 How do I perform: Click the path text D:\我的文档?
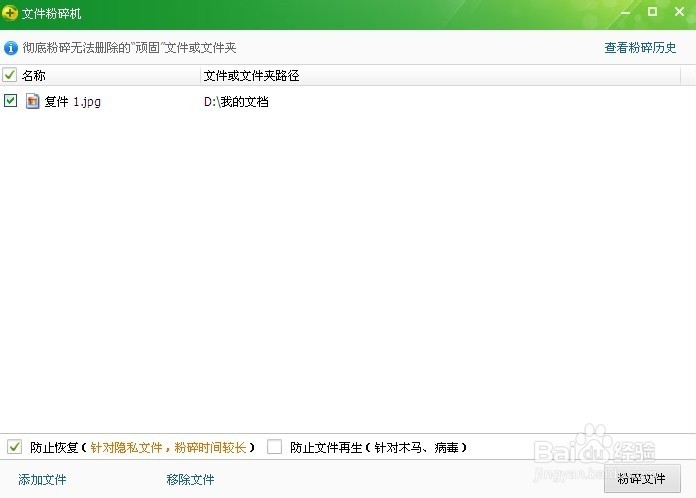tap(236, 102)
